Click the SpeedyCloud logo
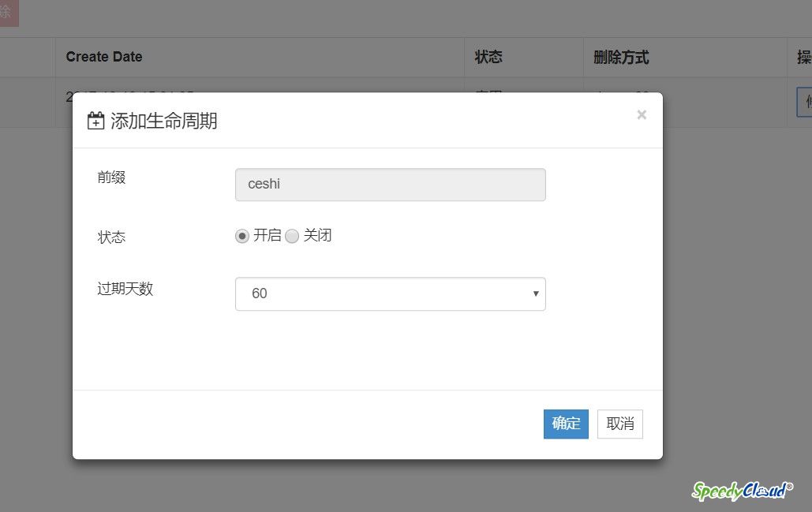812x512 pixels. [742, 491]
